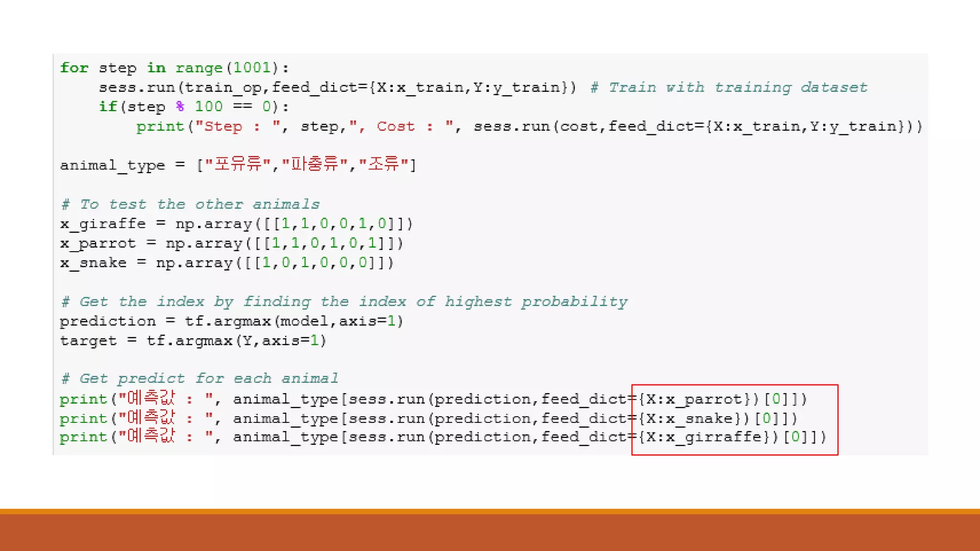This screenshot has height=551, width=980.
Task: Click the x_parrot variable definition
Action: point(98,243)
